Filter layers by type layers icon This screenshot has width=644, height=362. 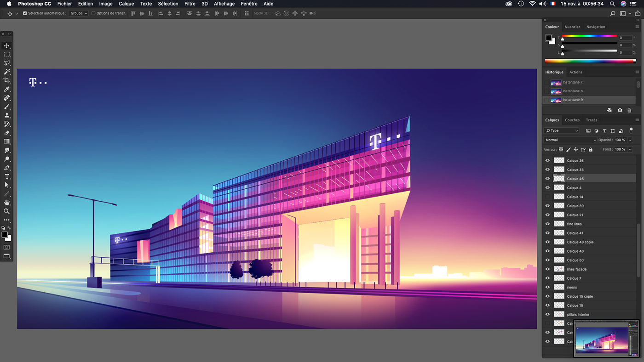(x=604, y=131)
